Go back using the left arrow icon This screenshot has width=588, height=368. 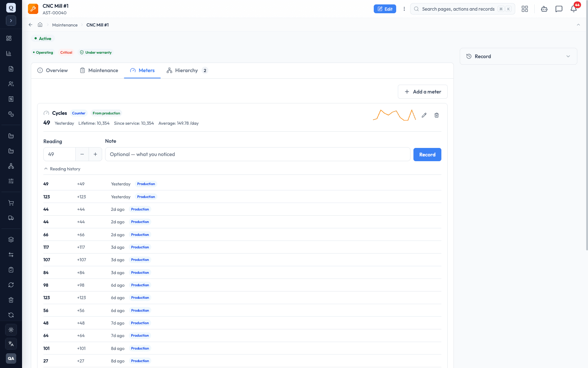(31, 25)
